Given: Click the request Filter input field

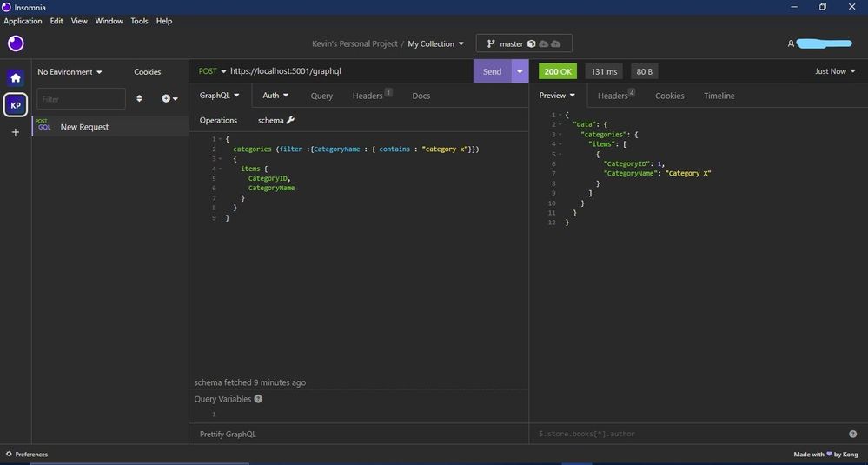Looking at the screenshot, I should tap(82, 98).
